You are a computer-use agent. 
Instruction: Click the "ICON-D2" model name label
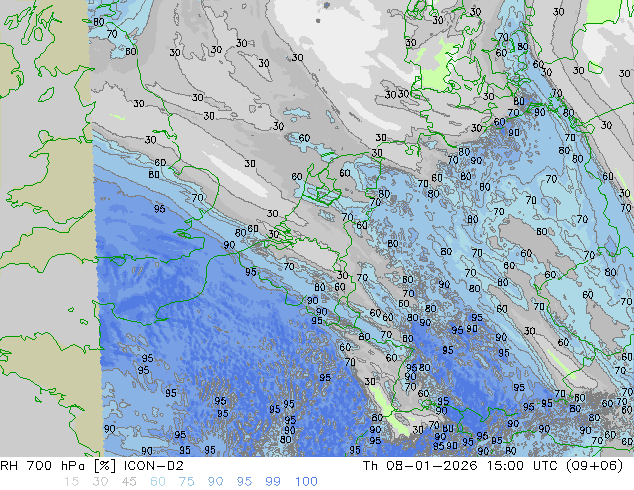coord(154,466)
